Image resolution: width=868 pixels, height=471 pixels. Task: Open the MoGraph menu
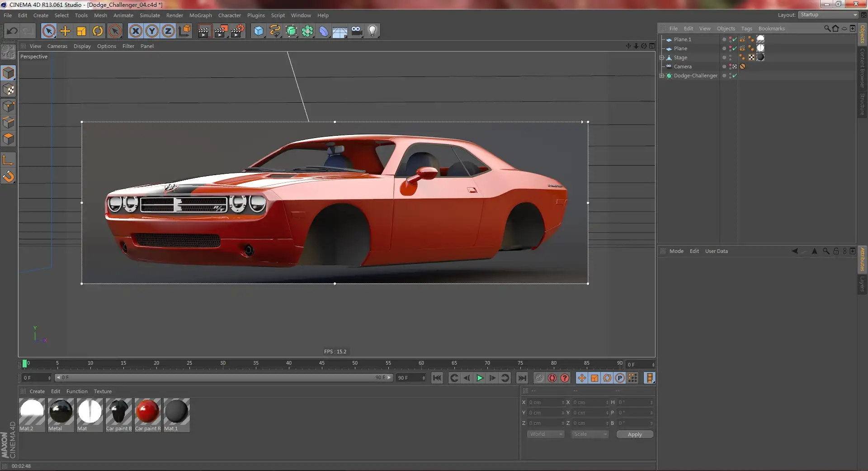pyautogui.click(x=200, y=15)
